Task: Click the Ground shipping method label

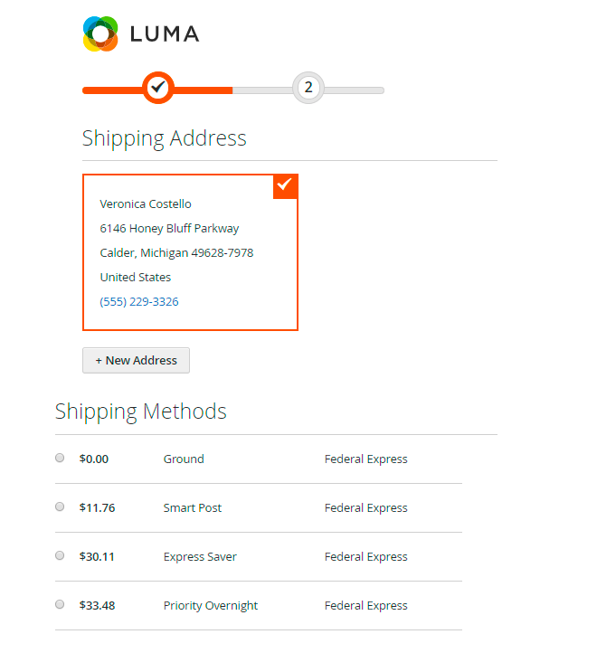Action: [x=184, y=459]
